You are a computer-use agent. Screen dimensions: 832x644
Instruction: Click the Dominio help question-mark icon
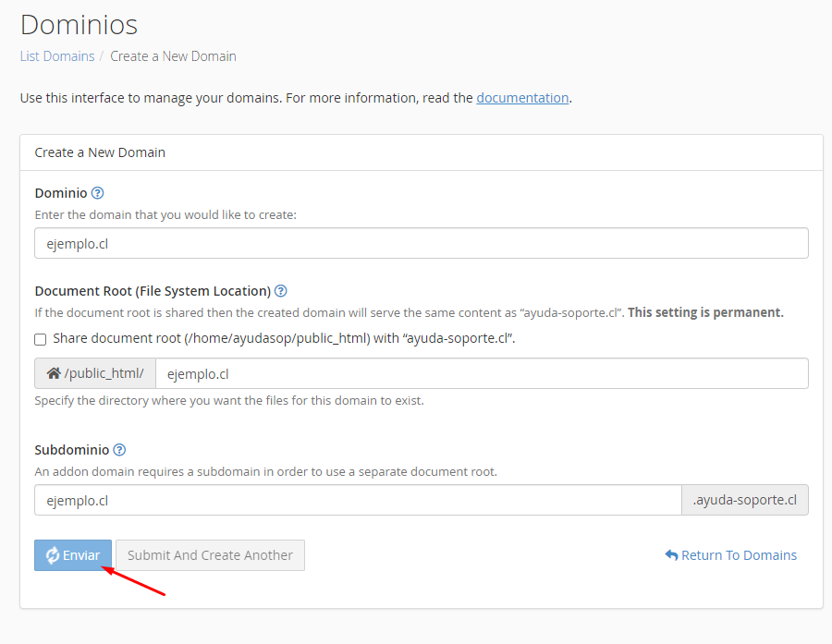tap(97, 193)
